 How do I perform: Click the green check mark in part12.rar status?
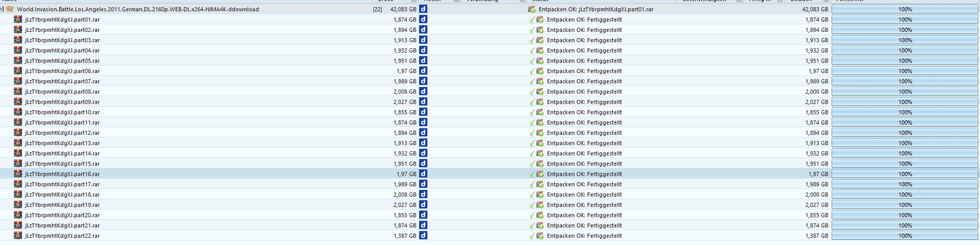(532, 133)
